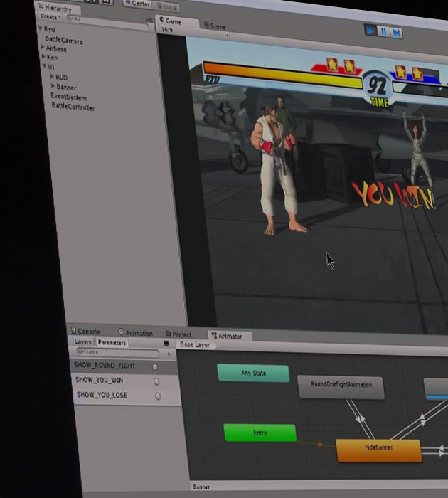The height and width of the screenshot is (498, 448).
Task: Select the Ryu row label
Action: (x=49, y=29)
